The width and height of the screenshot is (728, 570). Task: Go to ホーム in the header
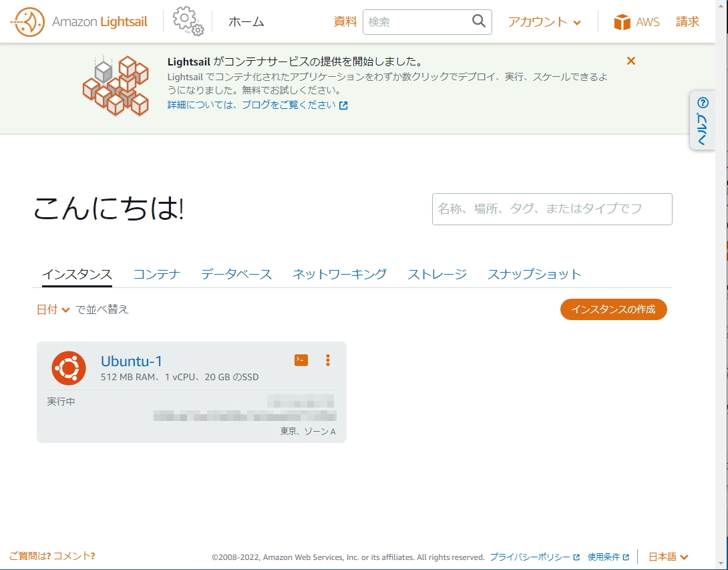[246, 22]
